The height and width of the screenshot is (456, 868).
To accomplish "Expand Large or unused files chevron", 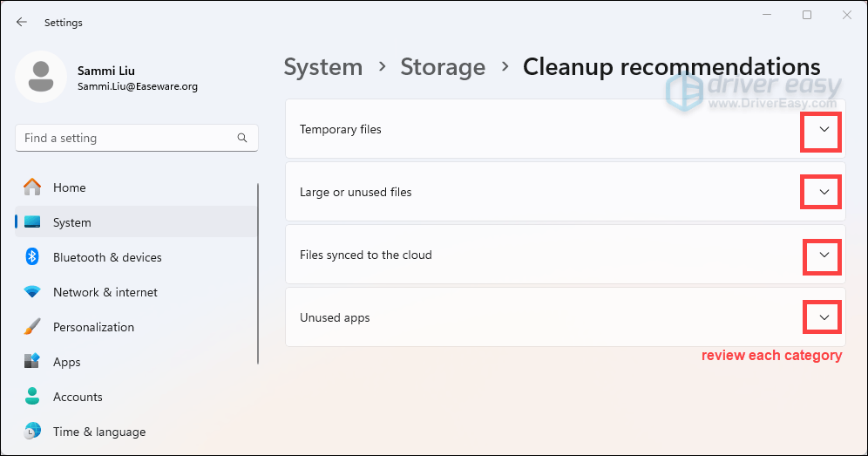I will click(824, 192).
